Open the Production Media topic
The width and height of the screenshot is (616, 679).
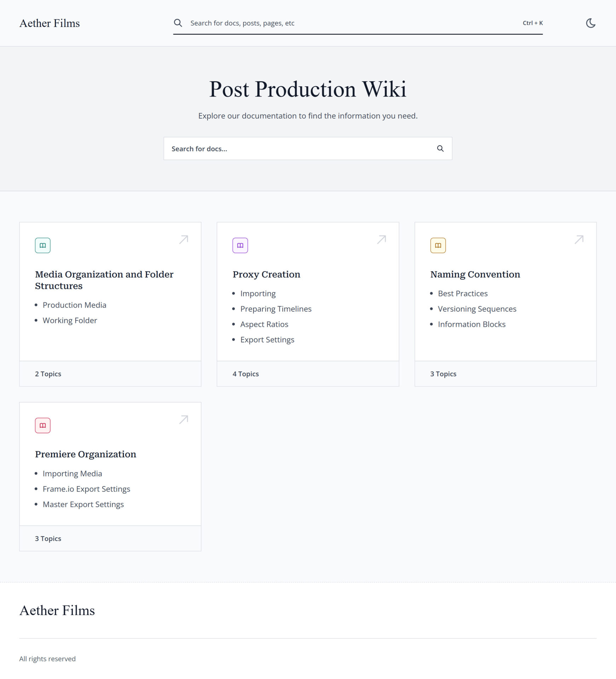[74, 305]
